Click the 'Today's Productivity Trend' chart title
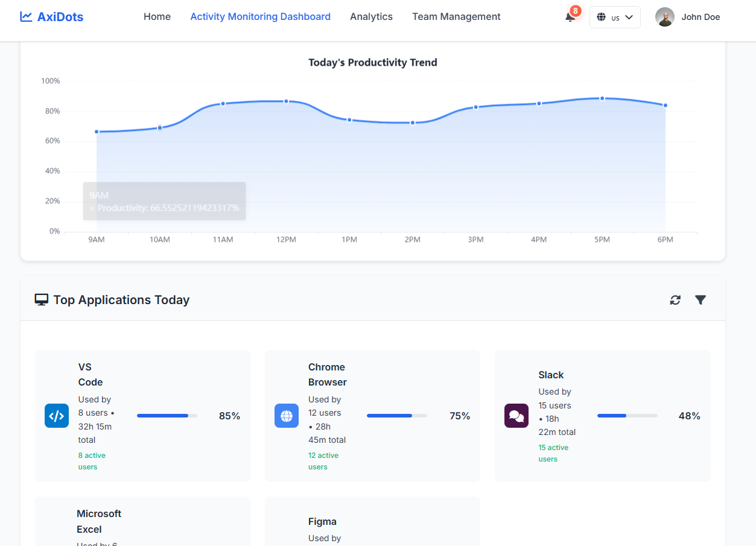This screenshot has width=756, height=546. click(373, 62)
